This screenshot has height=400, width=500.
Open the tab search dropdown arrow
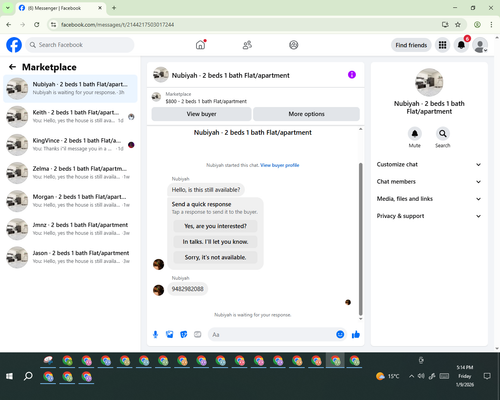[x=7, y=8]
